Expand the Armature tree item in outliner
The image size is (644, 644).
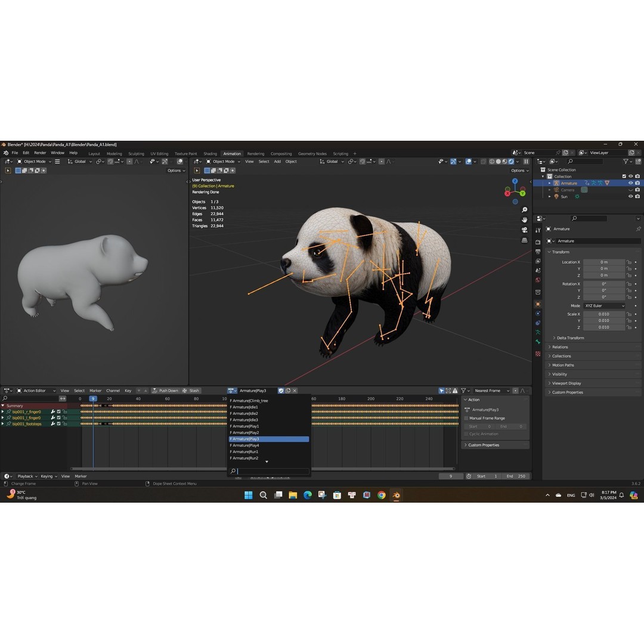click(x=550, y=183)
